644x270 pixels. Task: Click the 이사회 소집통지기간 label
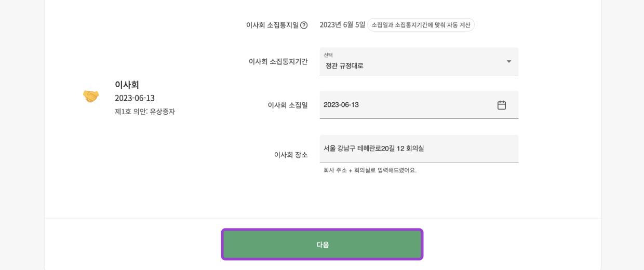click(x=278, y=61)
